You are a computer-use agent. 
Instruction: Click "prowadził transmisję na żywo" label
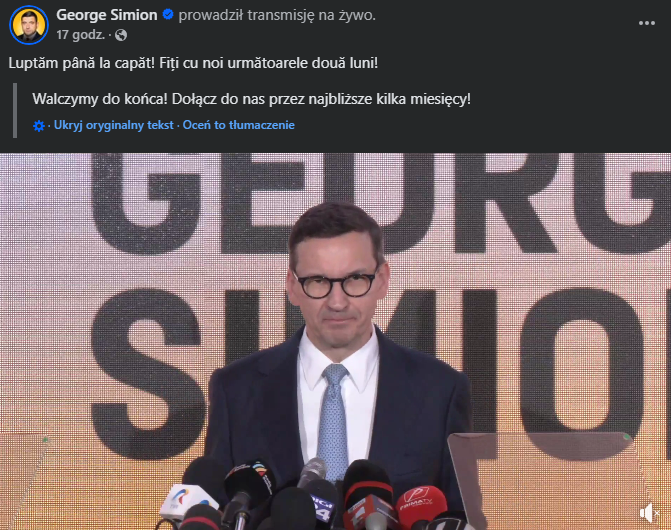(x=277, y=15)
